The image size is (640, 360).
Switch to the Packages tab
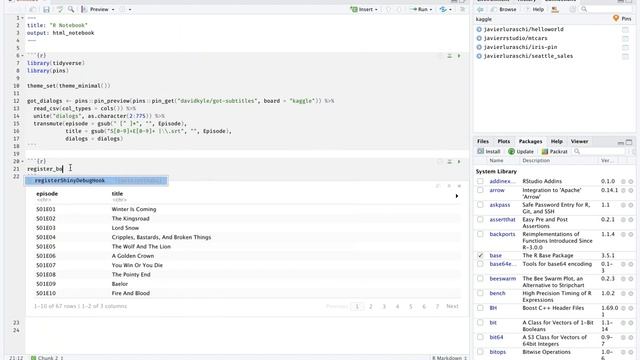(x=530, y=141)
